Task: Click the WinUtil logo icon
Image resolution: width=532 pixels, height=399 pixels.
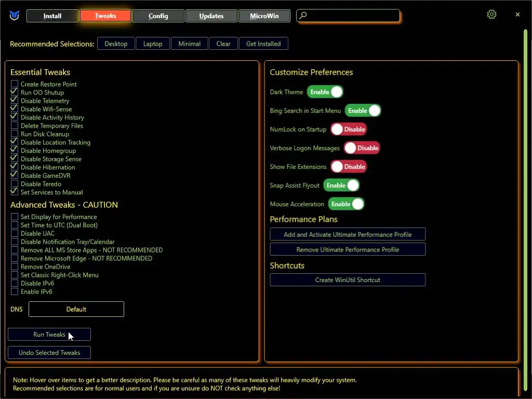Action: tap(14, 15)
